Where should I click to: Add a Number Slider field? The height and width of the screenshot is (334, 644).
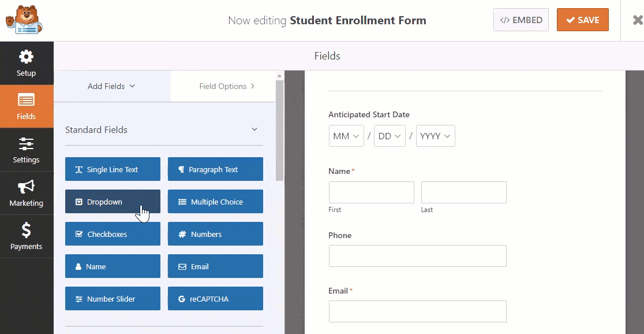(x=113, y=299)
